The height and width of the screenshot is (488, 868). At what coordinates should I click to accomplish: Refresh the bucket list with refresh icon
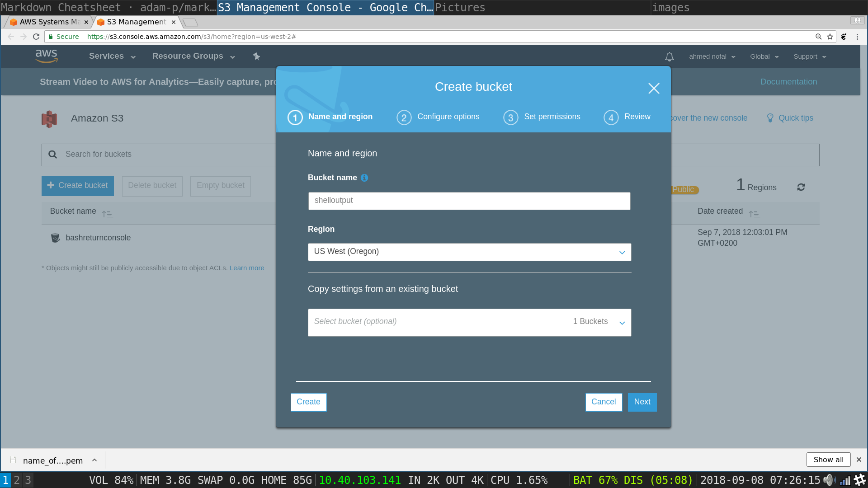click(801, 187)
